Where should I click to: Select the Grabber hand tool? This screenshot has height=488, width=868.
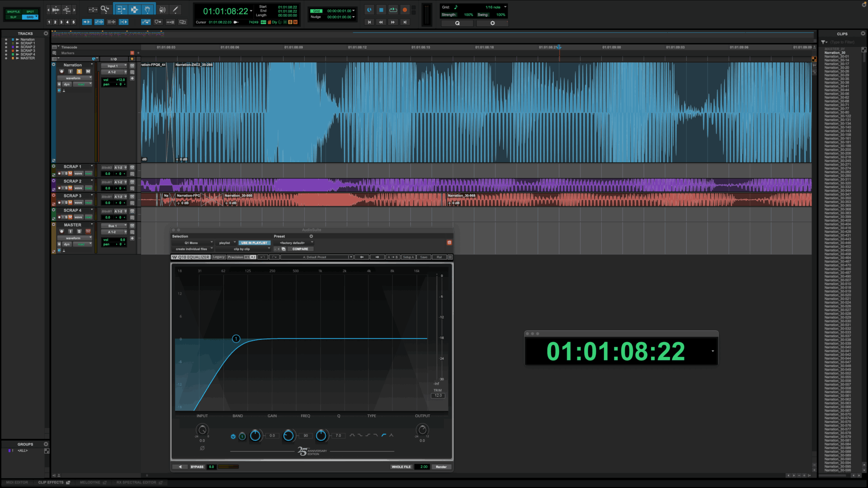click(x=147, y=9)
